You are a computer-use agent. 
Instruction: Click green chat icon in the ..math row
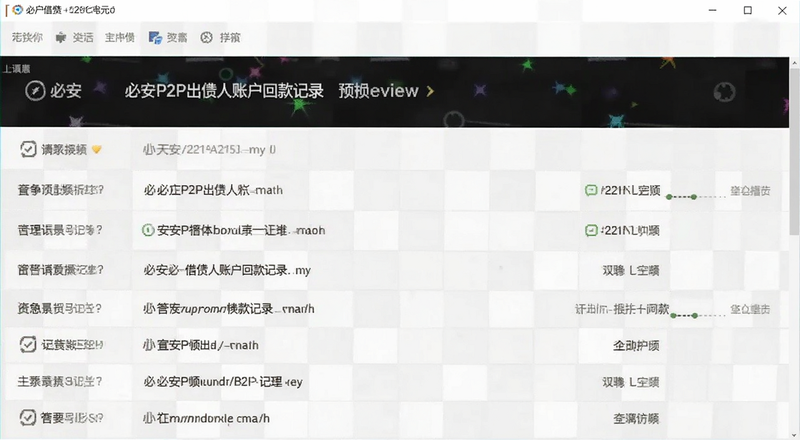tap(591, 190)
